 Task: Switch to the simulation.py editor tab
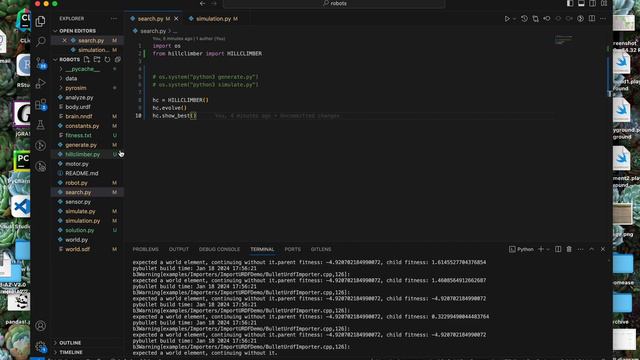pyautogui.click(x=213, y=19)
